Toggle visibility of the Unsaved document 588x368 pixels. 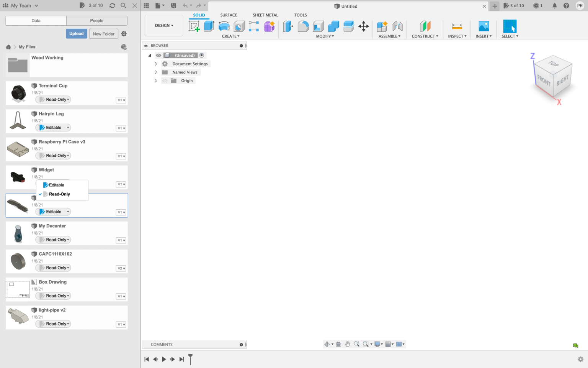click(158, 55)
